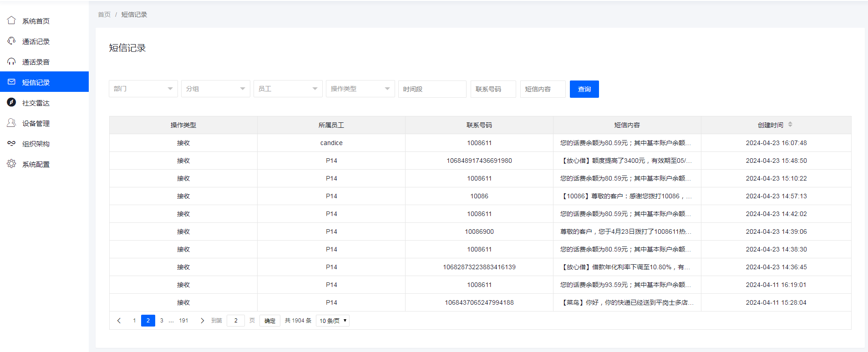
Task: Focus the 联系号码 search field
Action: tap(493, 89)
